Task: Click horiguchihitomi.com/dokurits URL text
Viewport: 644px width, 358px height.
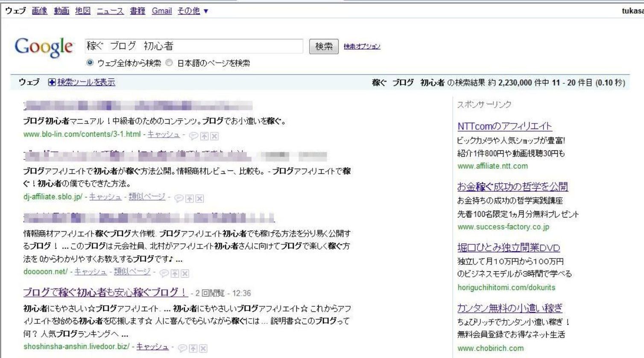Action: click(506, 288)
